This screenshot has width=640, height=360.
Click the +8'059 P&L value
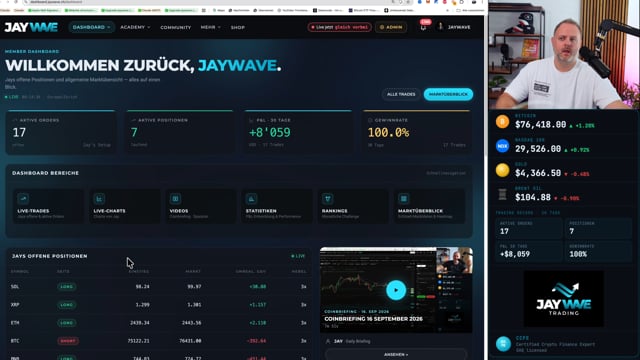pyautogui.click(x=270, y=133)
